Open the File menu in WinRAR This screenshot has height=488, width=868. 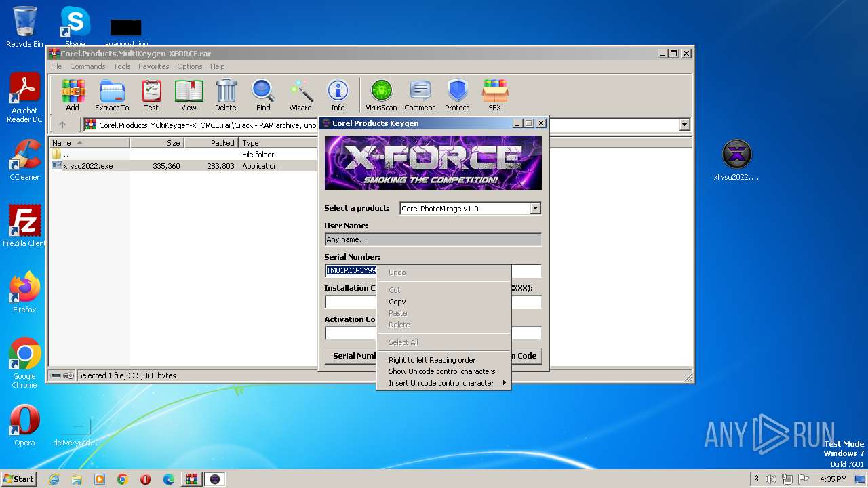pos(56,66)
